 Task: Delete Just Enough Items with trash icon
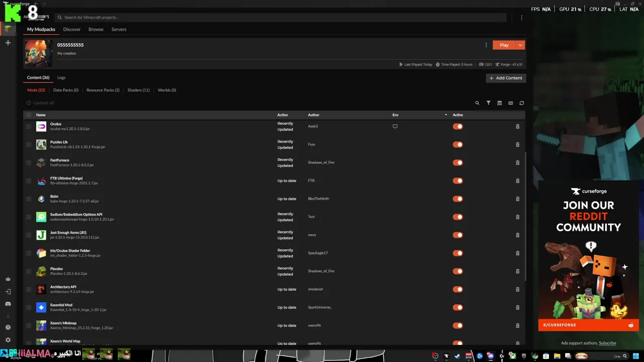[518, 235]
